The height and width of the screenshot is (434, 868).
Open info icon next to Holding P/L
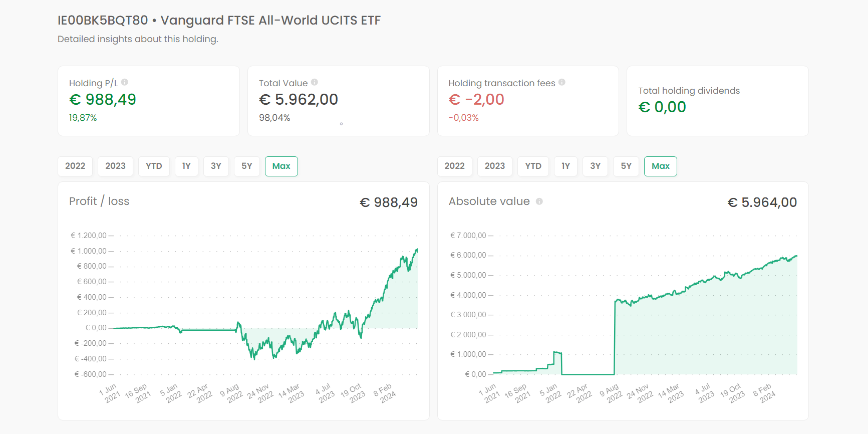tap(125, 82)
